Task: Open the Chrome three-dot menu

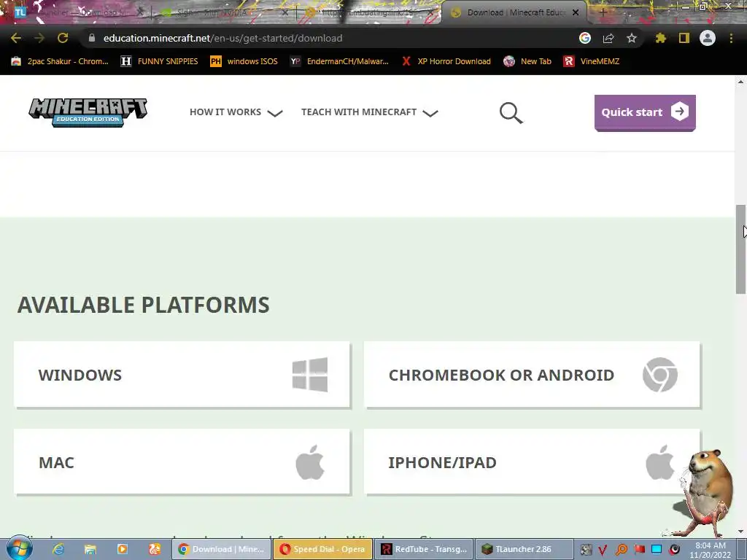Action: click(731, 38)
